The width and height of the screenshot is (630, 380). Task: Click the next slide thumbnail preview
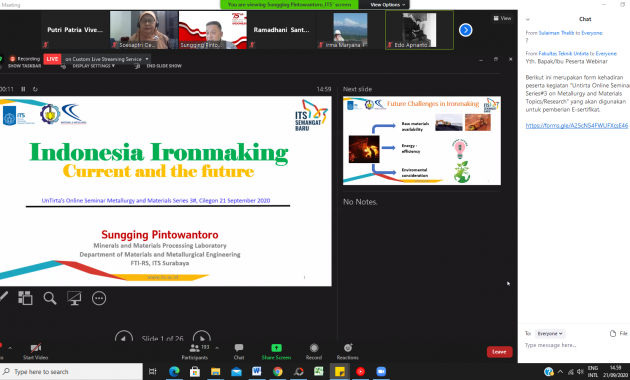tap(422, 141)
